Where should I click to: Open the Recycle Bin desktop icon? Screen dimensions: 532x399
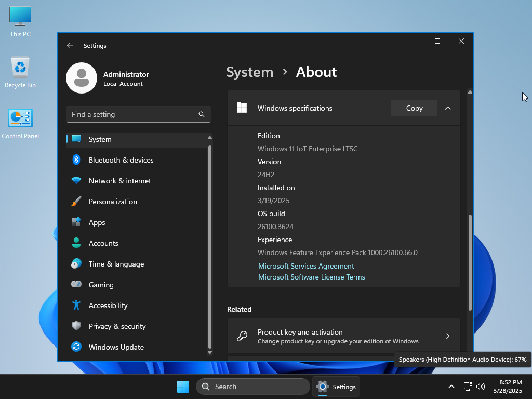(x=20, y=72)
